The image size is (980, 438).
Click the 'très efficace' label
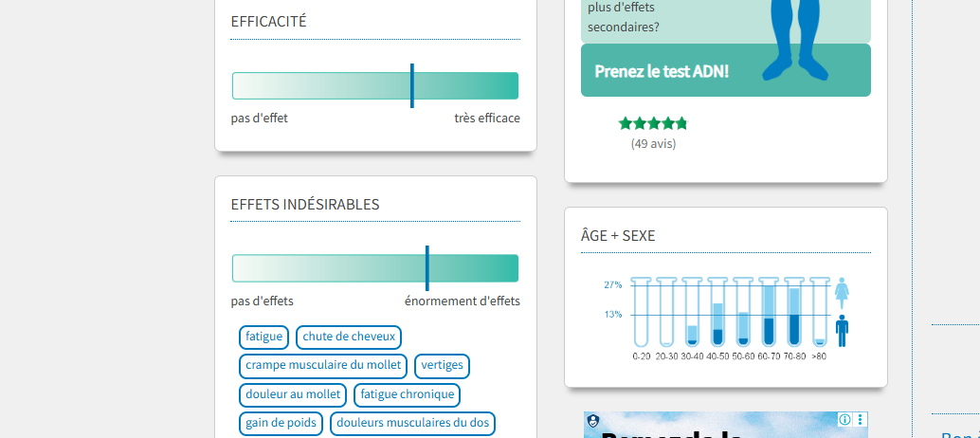(x=487, y=119)
